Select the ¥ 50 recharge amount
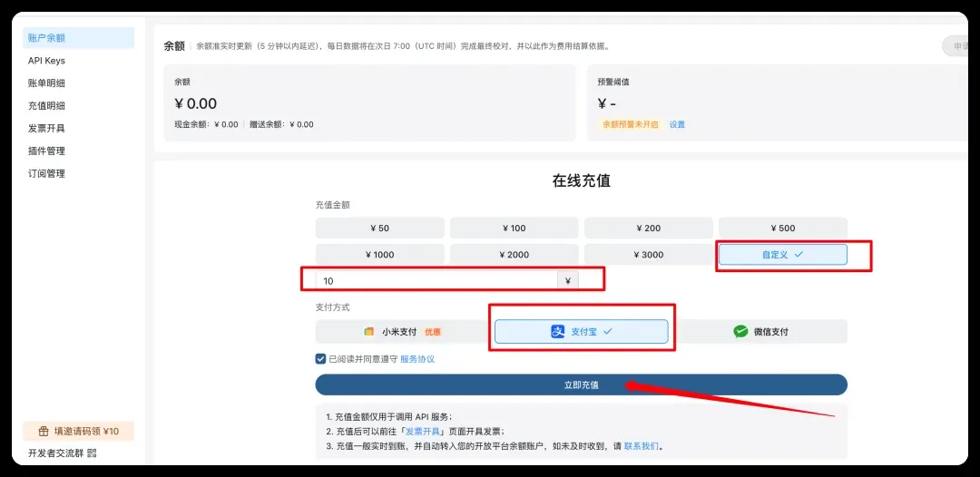 (380, 228)
